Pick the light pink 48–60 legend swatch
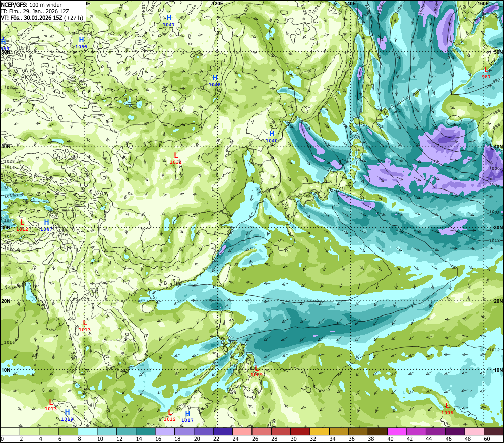 pyautogui.click(x=474, y=431)
